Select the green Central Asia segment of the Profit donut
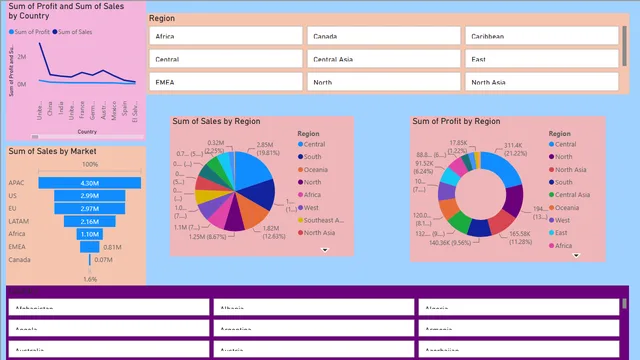The width and height of the screenshot is (640, 360). pos(460,222)
